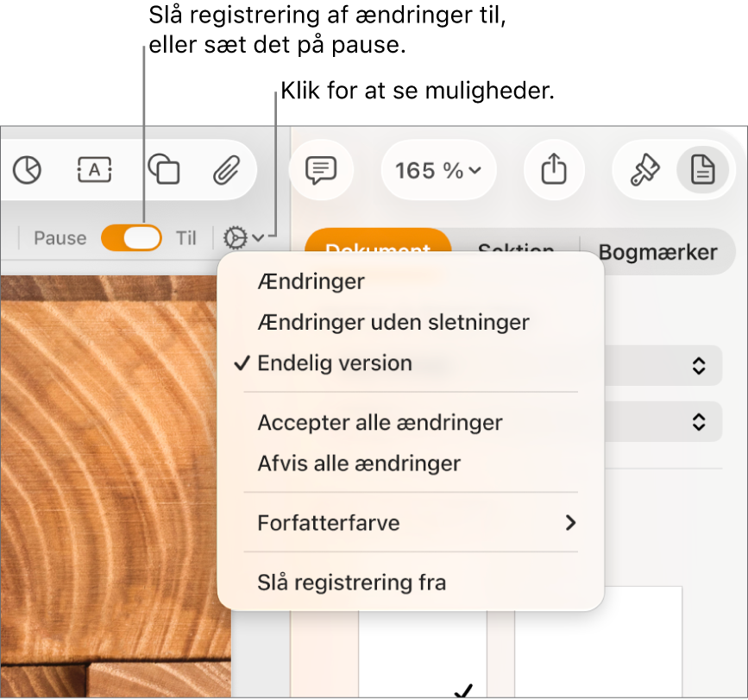
Task: Switch to the Bogmærker tab
Action: pyautogui.click(x=657, y=251)
